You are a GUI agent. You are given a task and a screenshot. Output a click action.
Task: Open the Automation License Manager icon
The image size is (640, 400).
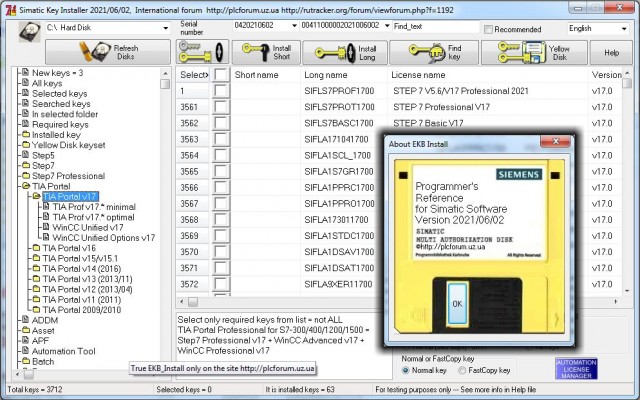click(576, 369)
